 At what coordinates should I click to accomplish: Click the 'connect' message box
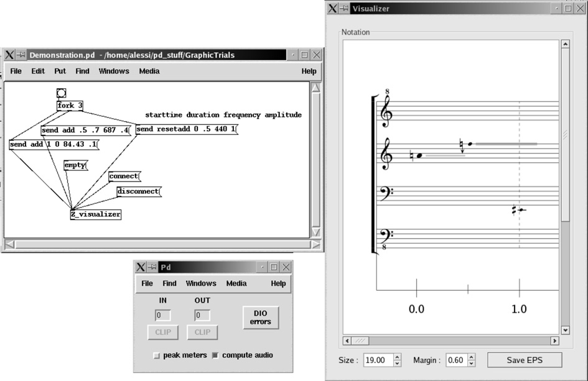[x=124, y=177]
